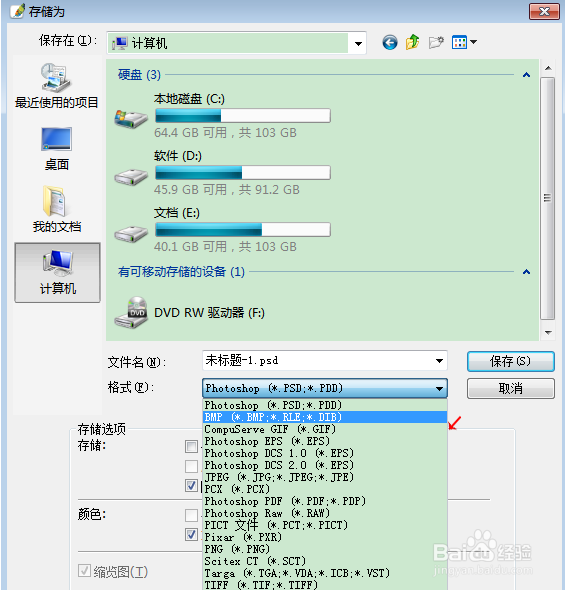
Task: Open Recent Items (最近使用的项目) in sidebar
Action: coord(56,86)
